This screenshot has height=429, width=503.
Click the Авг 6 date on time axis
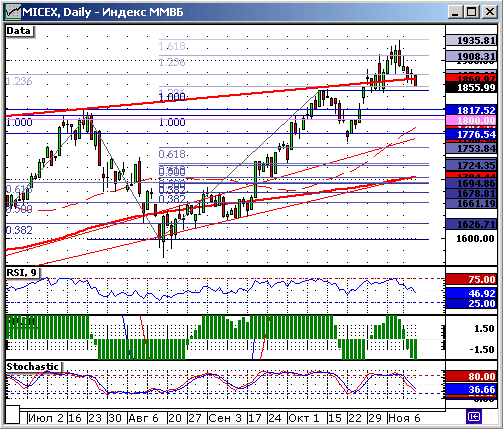point(144,418)
